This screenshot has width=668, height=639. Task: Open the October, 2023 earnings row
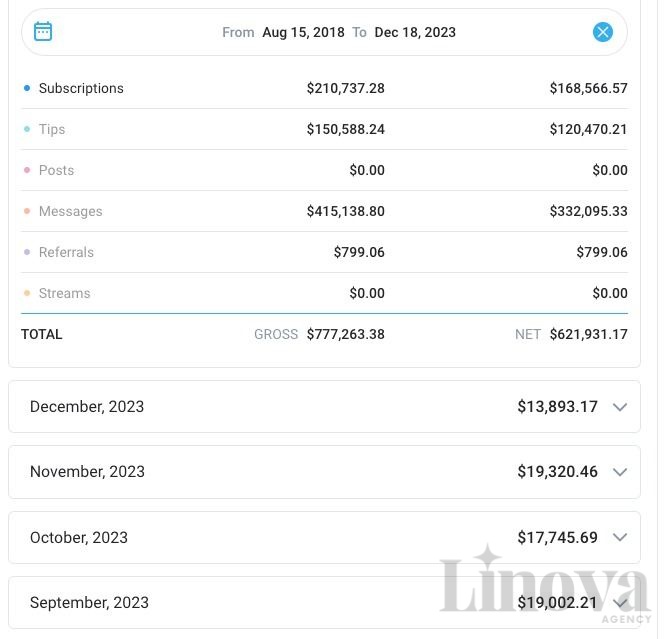(x=324, y=538)
